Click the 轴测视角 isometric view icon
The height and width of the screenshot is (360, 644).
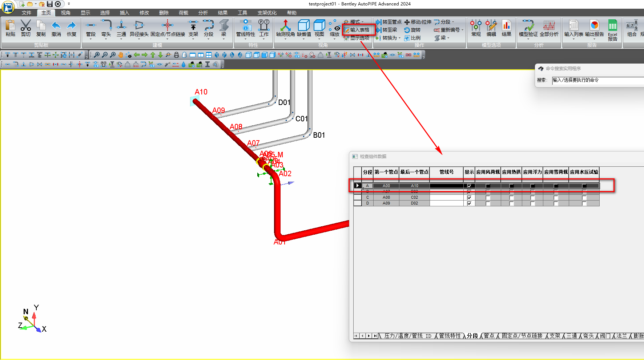tap(286, 29)
